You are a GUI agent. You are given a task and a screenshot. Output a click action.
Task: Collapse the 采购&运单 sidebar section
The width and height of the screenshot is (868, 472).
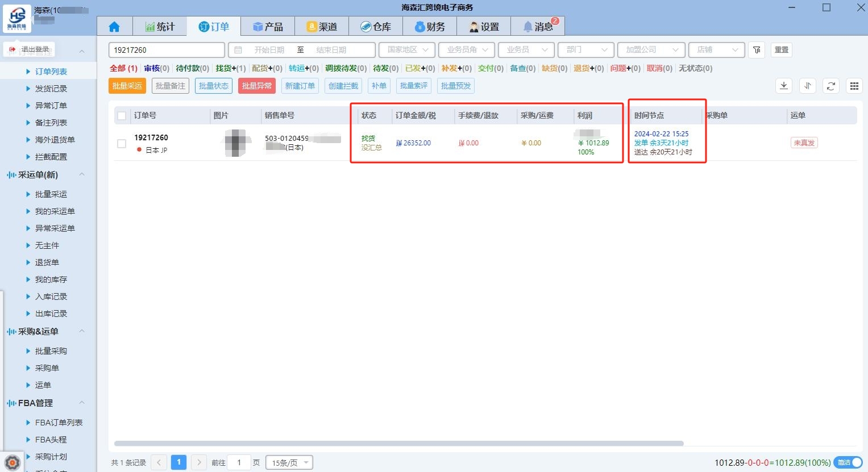tap(82, 331)
